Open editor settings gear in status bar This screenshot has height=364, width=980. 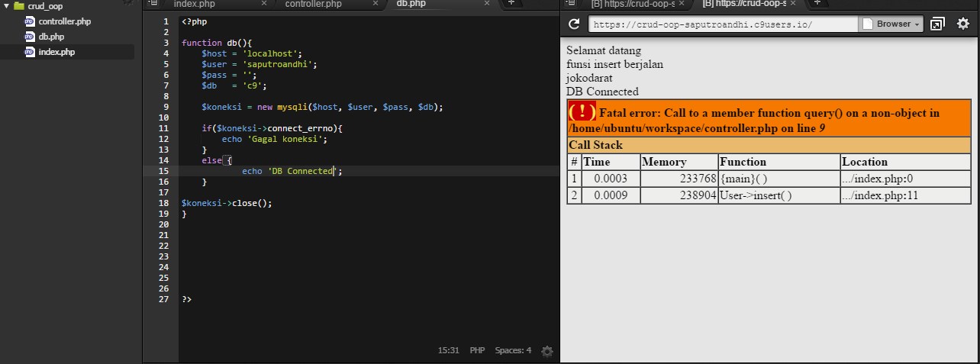coord(546,351)
